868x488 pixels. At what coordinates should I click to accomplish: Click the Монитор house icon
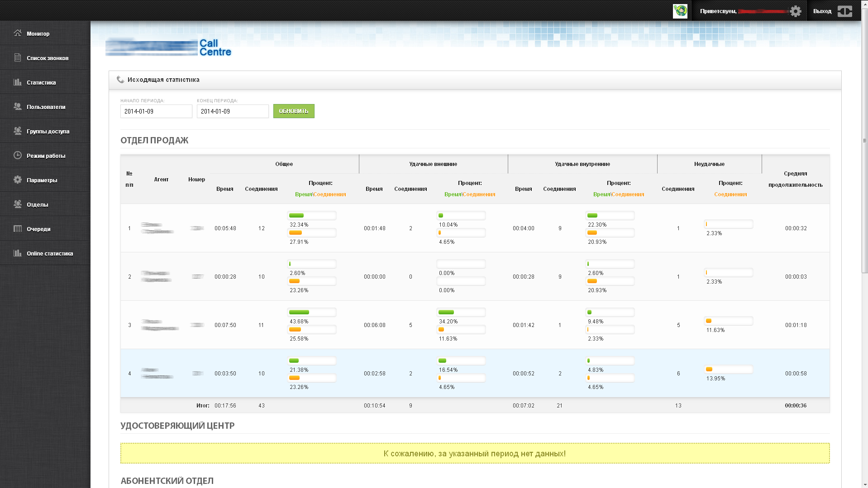18,33
